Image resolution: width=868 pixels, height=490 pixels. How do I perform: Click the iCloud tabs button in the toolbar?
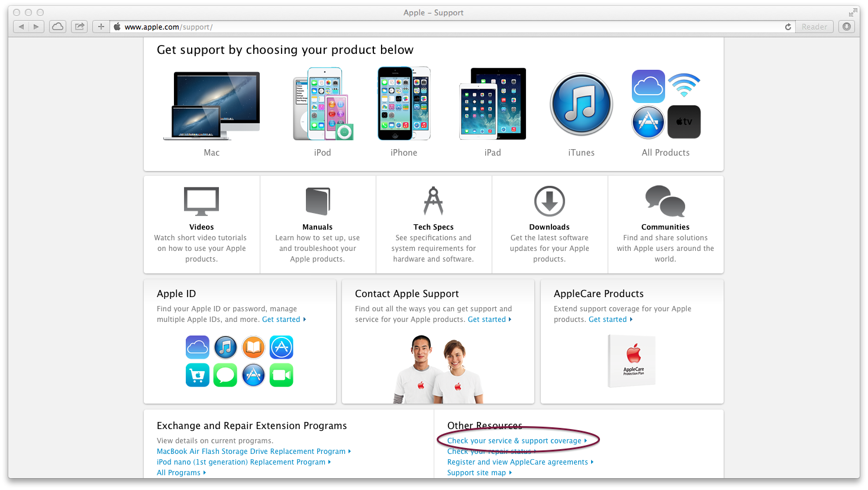pyautogui.click(x=57, y=26)
